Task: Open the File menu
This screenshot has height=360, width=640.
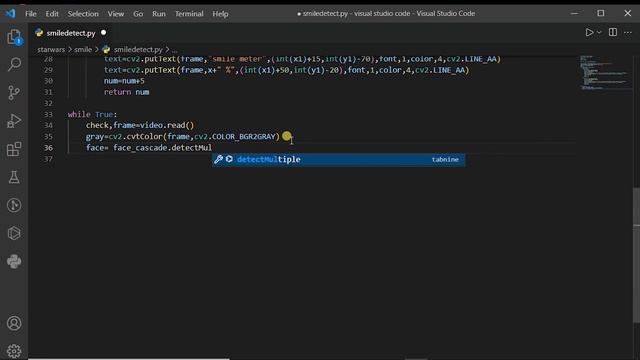Action: (x=31, y=14)
